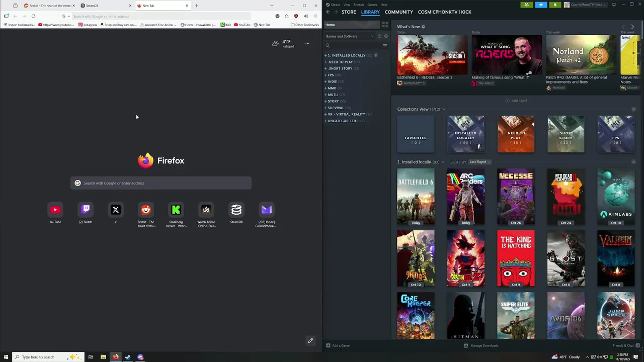644x362 pixels.
Task: Click the uBlock shield icon in Firefox toolbar
Action: pos(296,16)
